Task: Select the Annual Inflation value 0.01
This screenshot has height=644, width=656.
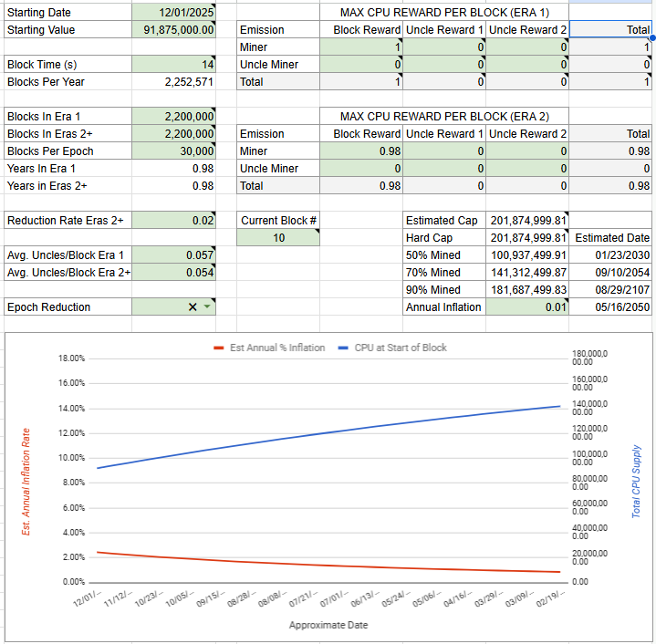Action: tap(527, 306)
